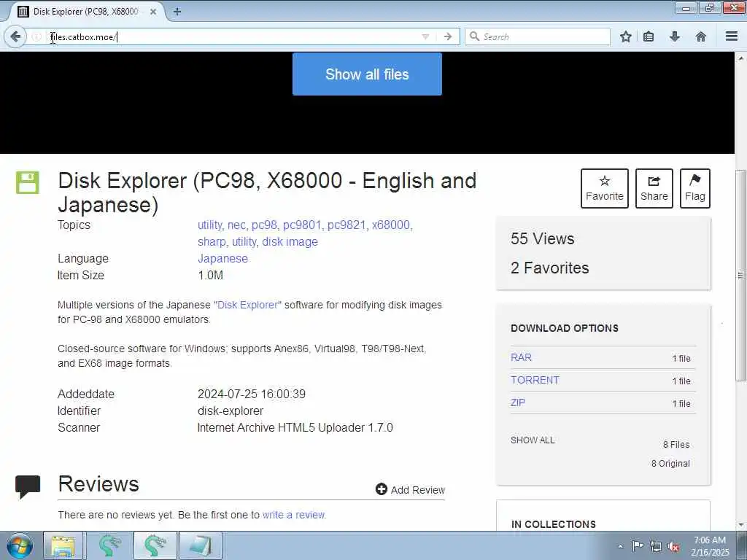Open the bookmarks list icon
The image size is (747, 560).
coord(649,36)
